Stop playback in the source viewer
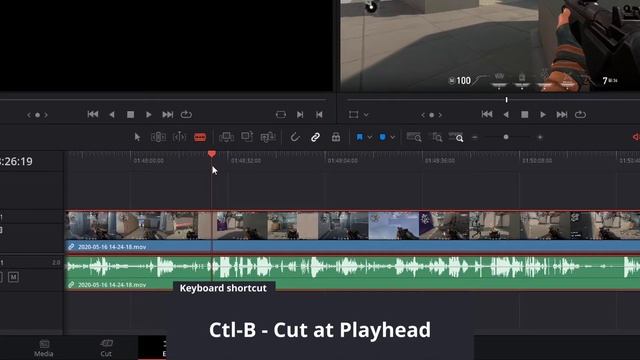The height and width of the screenshot is (360, 640). [x=131, y=115]
